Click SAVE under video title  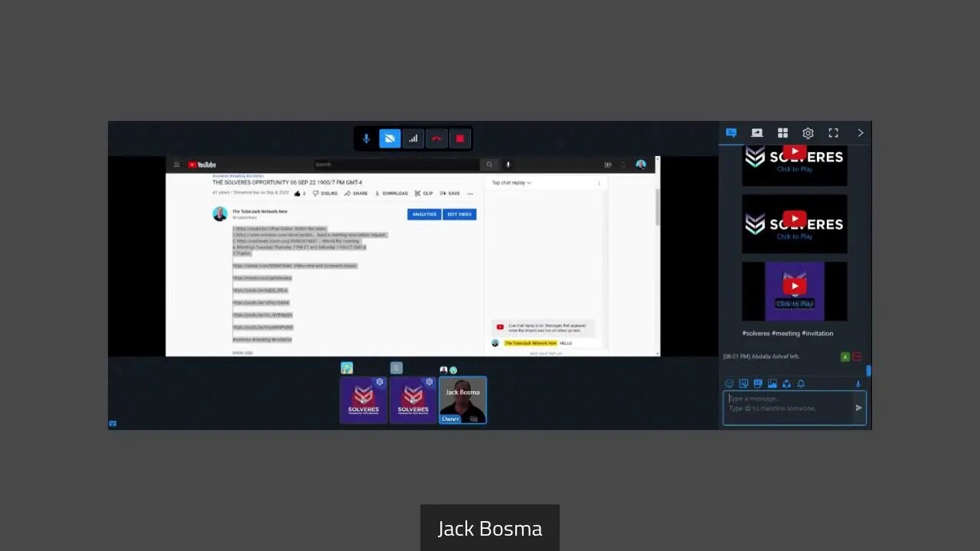450,194
